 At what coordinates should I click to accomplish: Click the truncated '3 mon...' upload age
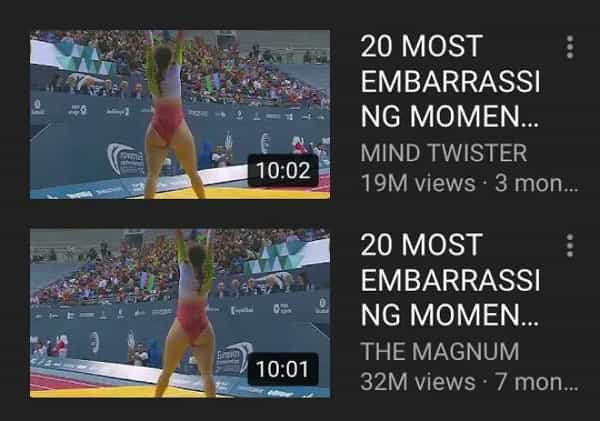[x=536, y=183]
